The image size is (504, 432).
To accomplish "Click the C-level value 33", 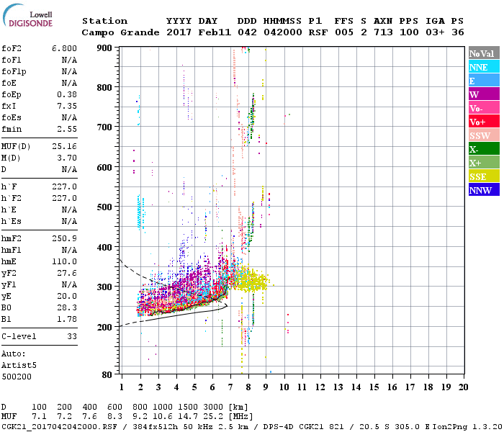I will (71, 336).
